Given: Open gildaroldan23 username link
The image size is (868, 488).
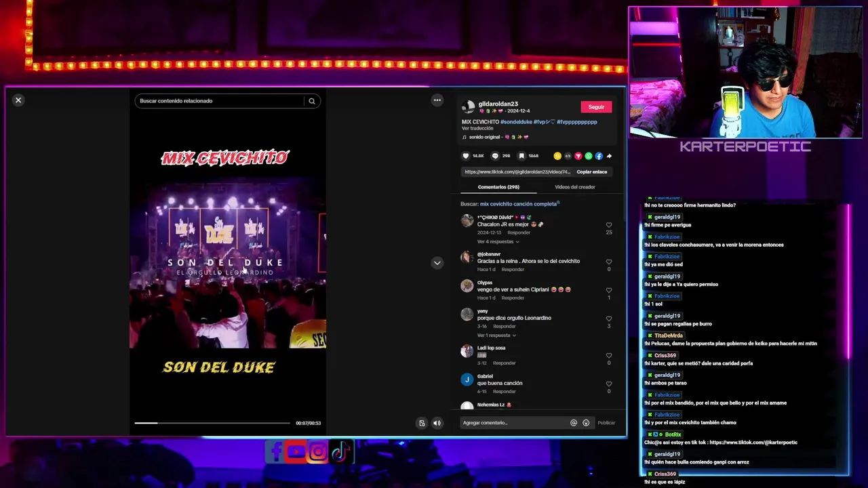Looking at the screenshot, I should coord(498,104).
